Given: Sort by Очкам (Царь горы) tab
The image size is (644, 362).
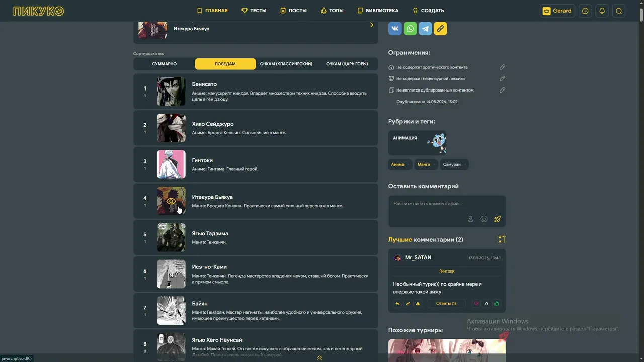Looking at the screenshot, I should pyautogui.click(x=347, y=64).
